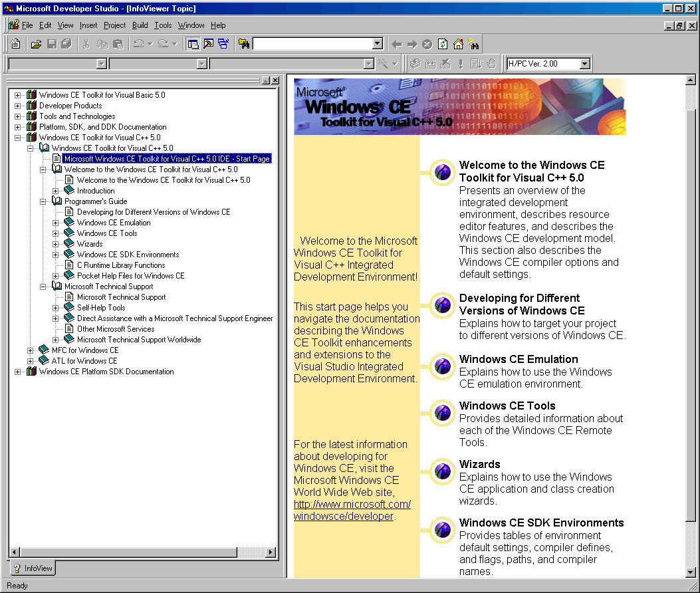Image resolution: width=700 pixels, height=593 pixels.
Task: Click the Save All icon
Action: coord(66,44)
